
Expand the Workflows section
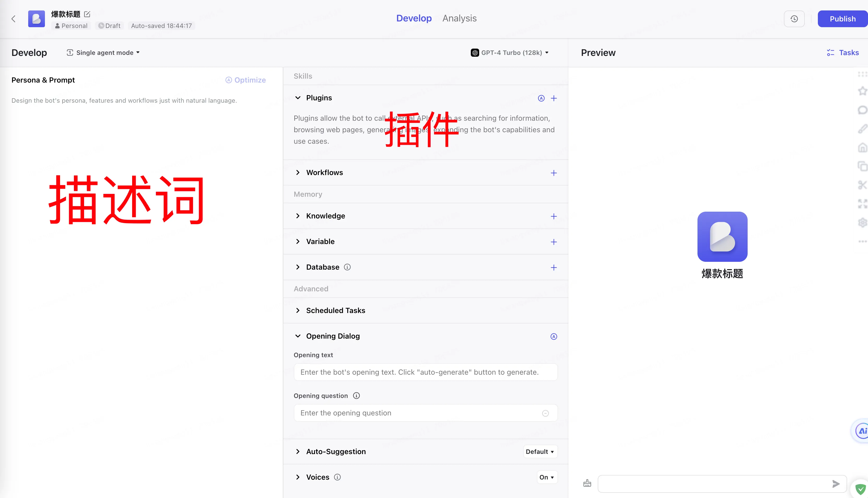(x=298, y=172)
